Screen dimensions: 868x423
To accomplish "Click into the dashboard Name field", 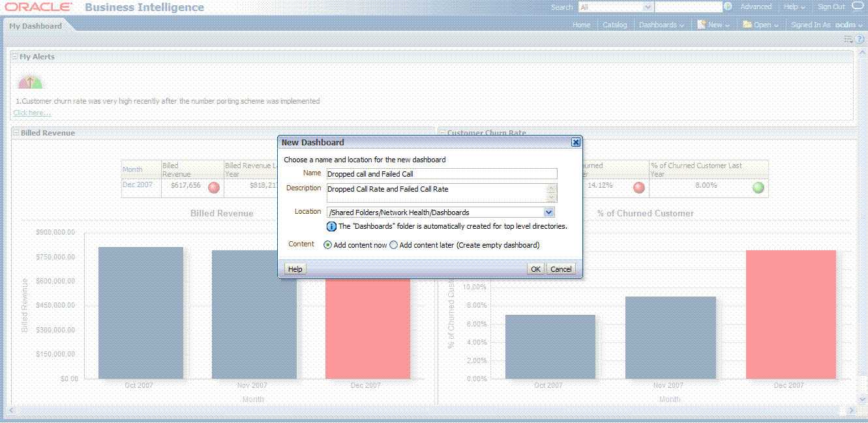I will (441, 174).
